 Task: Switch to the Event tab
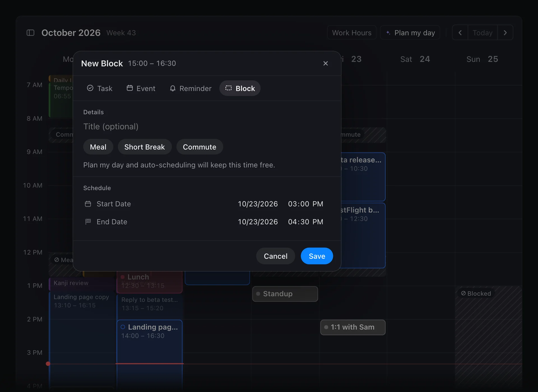coord(141,88)
